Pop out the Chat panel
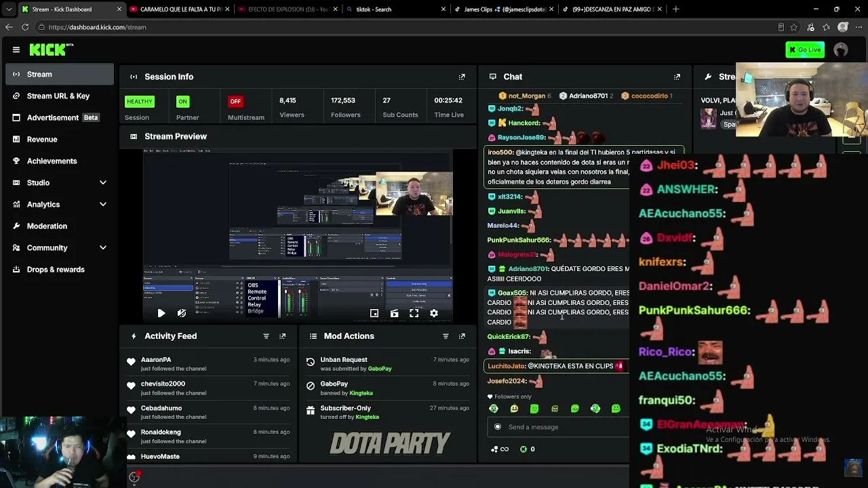 677,77
